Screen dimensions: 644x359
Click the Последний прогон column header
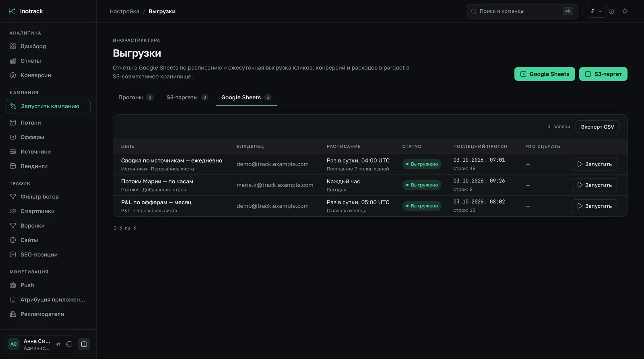click(480, 146)
